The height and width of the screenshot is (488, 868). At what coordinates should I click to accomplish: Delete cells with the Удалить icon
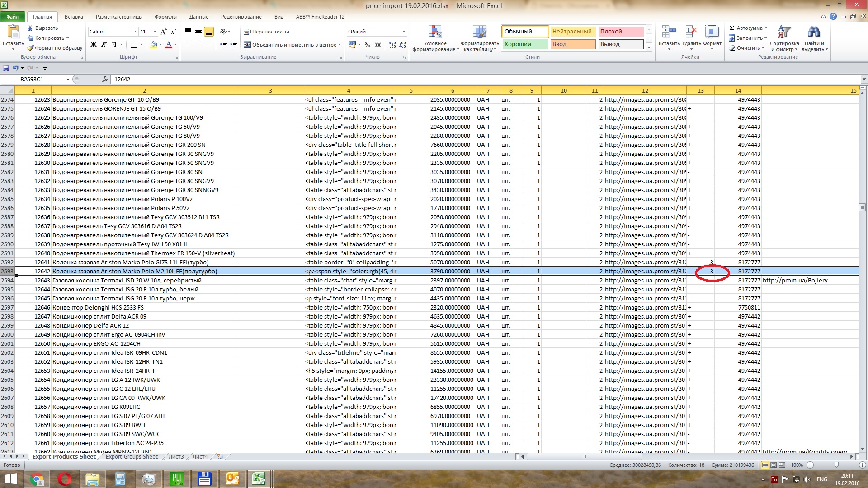pyautogui.click(x=691, y=32)
